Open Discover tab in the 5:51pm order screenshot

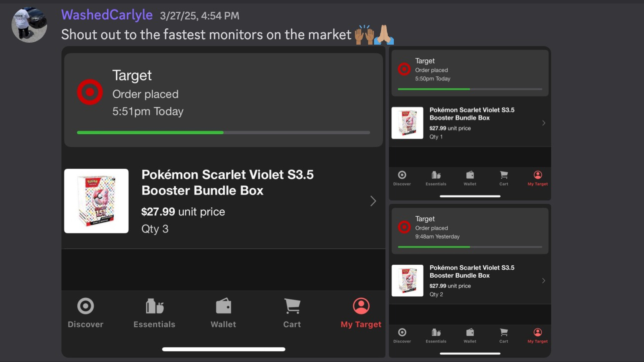pyautogui.click(x=86, y=313)
